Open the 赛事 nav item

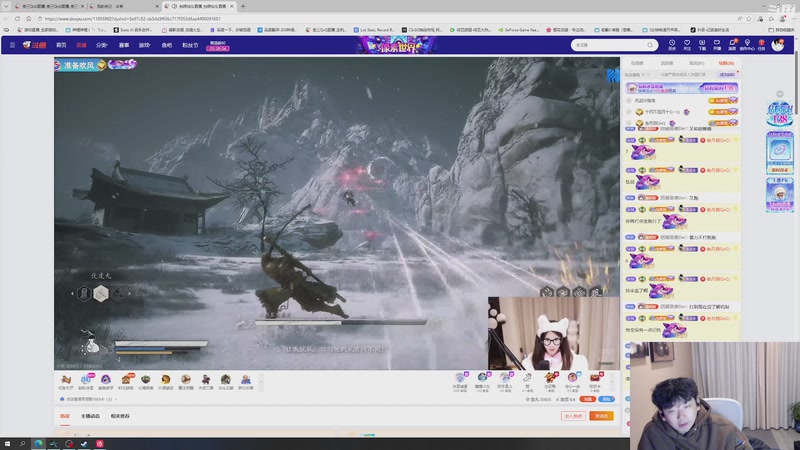tap(124, 45)
